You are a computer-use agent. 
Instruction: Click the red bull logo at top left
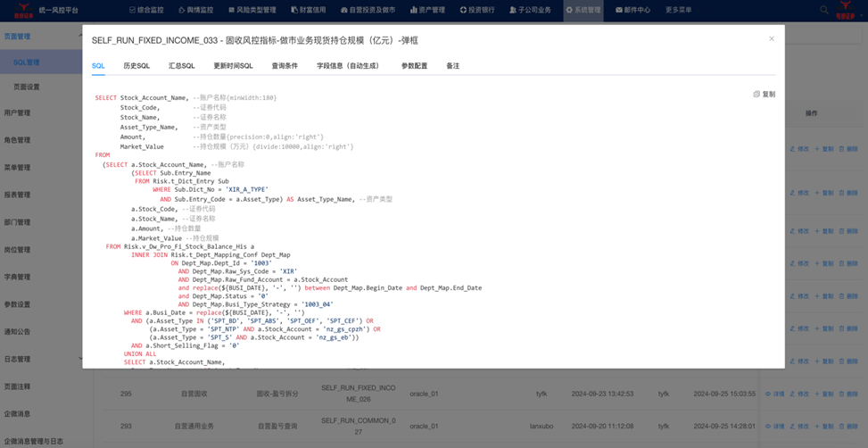[24, 10]
